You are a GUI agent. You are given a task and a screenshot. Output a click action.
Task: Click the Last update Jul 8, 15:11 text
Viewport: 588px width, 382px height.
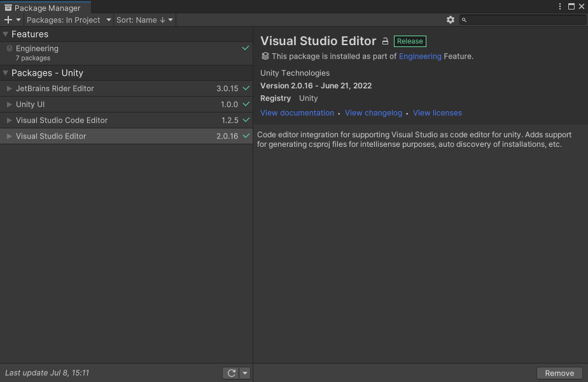click(x=47, y=372)
